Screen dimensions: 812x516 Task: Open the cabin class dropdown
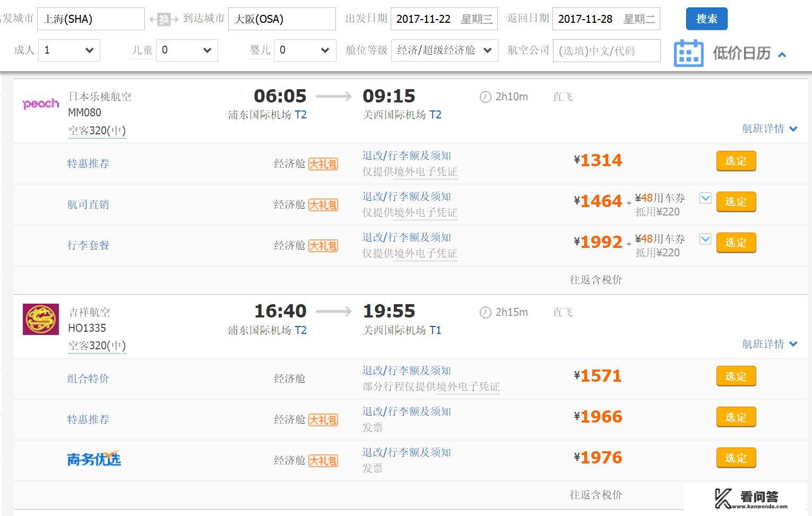click(444, 50)
